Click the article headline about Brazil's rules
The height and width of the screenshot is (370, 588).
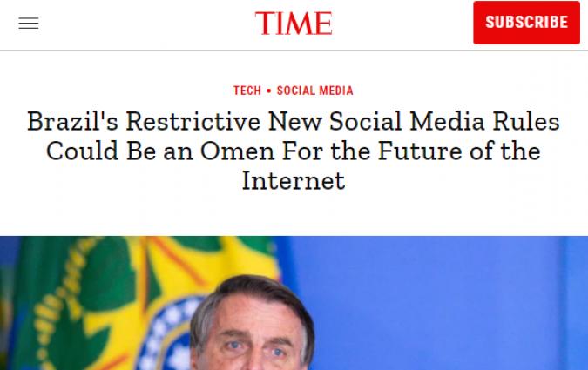[x=294, y=151]
